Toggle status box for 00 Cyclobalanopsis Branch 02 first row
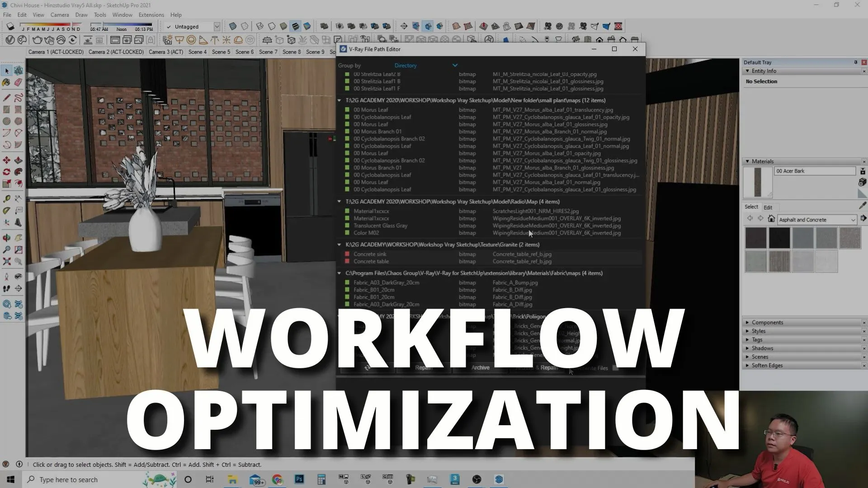 (x=347, y=139)
